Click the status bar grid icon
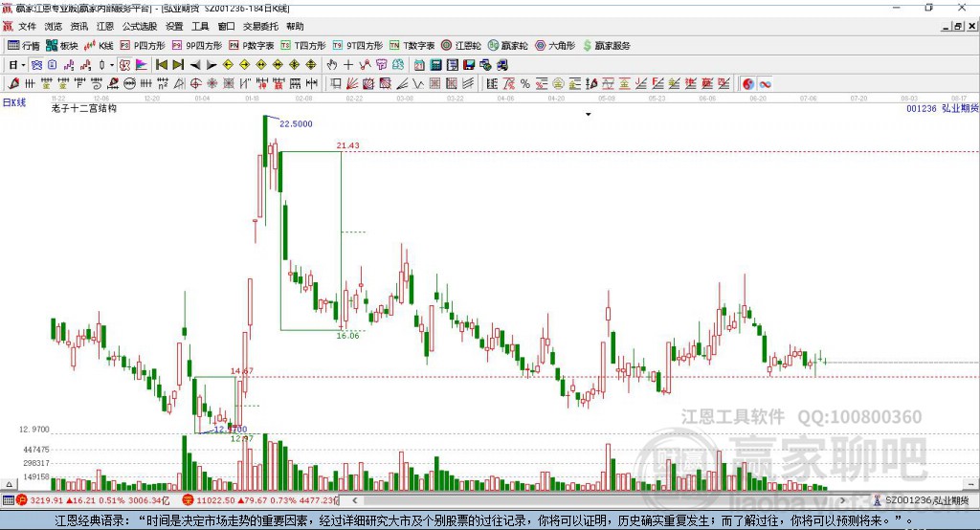The image size is (980, 530). 8,500
